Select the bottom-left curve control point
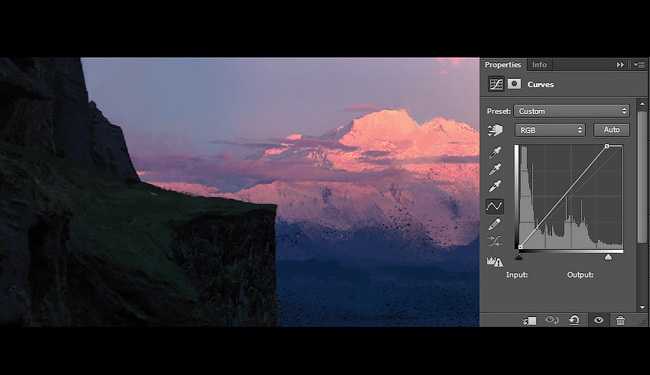This screenshot has height=375, width=650. (x=520, y=247)
